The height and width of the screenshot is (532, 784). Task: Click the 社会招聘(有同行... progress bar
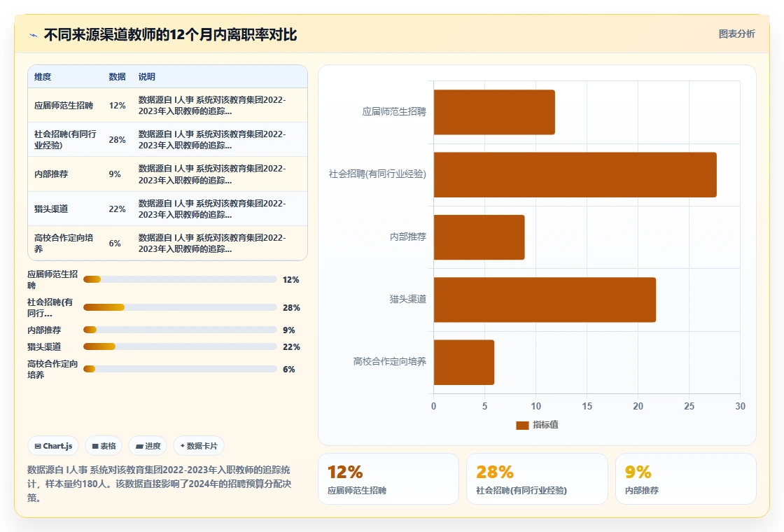pos(180,307)
